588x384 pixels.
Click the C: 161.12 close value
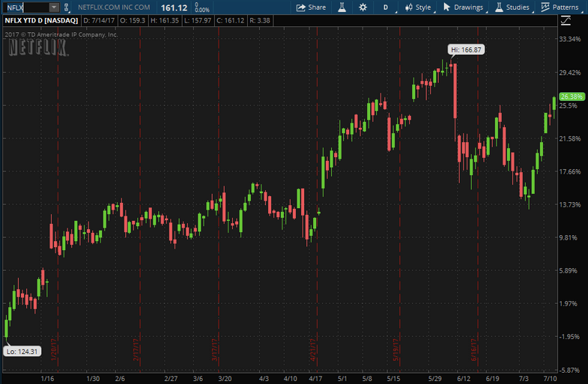point(230,21)
